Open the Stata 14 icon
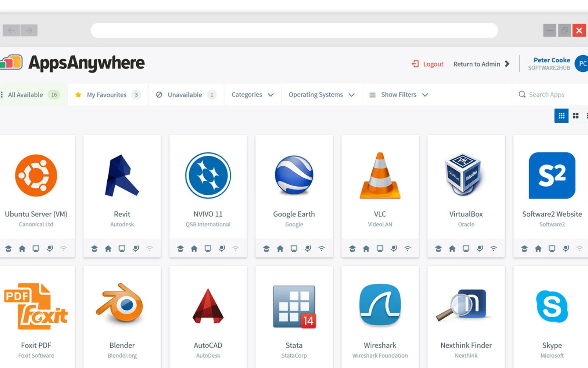 294,307
